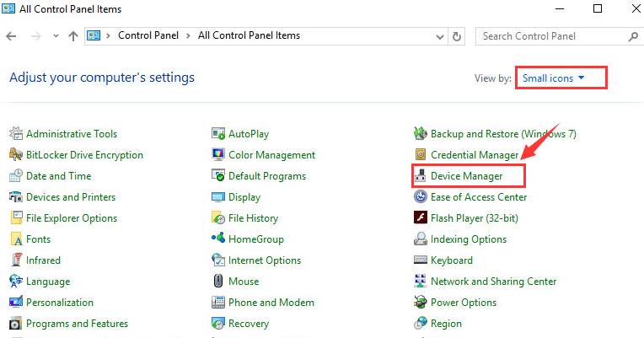Expand chevron after Control Panel breadcrumb

pyautogui.click(x=188, y=35)
